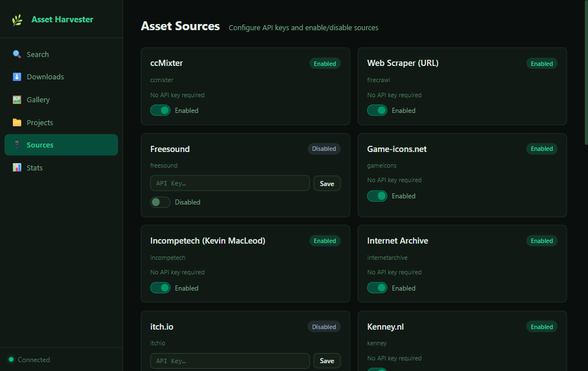
Task: Click the itch.io card title
Action: 162,327
